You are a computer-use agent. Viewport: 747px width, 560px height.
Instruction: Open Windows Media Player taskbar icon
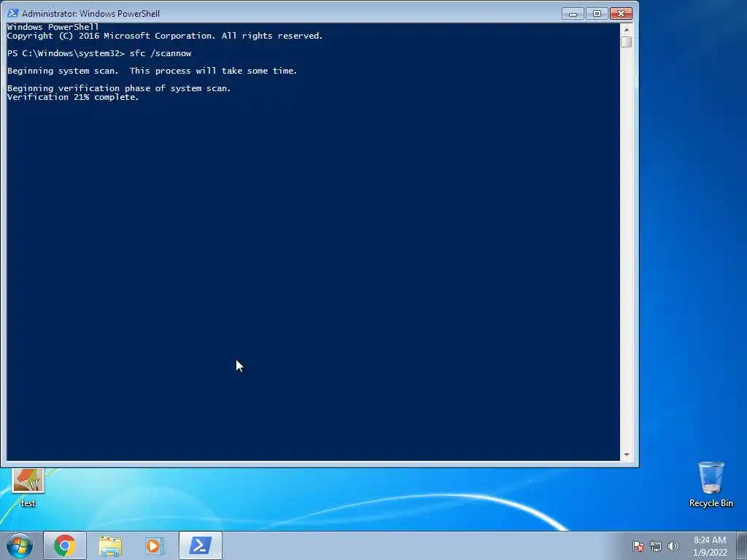tap(155, 545)
